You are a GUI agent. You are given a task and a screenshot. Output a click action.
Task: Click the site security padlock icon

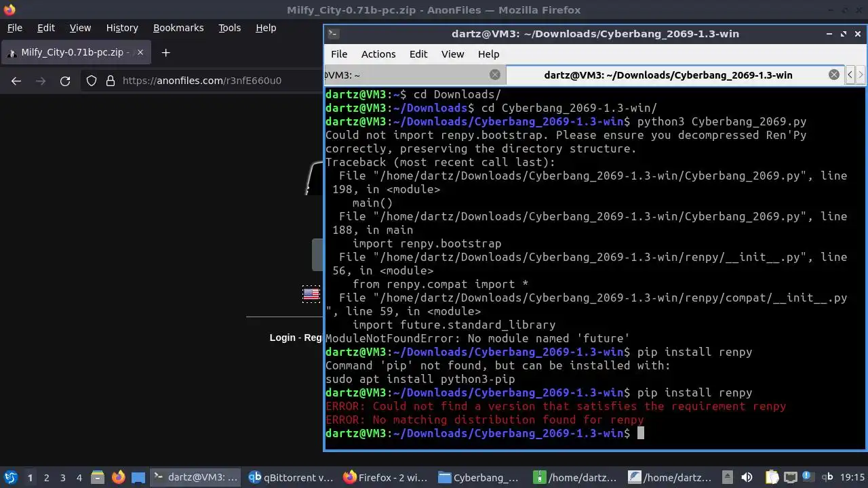tap(111, 81)
